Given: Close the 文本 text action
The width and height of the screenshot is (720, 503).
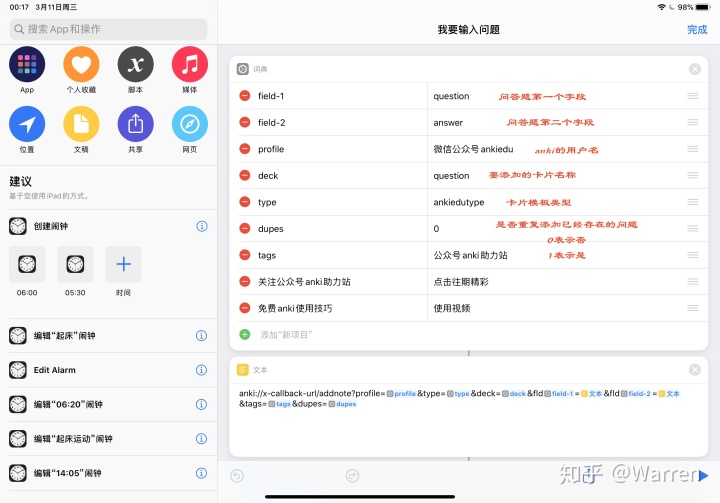Looking at the screenshot, I should 695,370.
